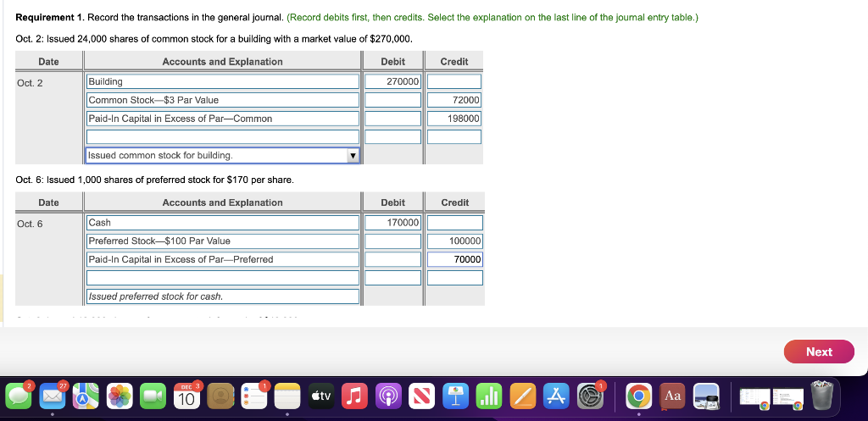The height and width of the screenshot is (421, 868).
Task: Open System Preferences in the dock
Action: tap(590, 396)
